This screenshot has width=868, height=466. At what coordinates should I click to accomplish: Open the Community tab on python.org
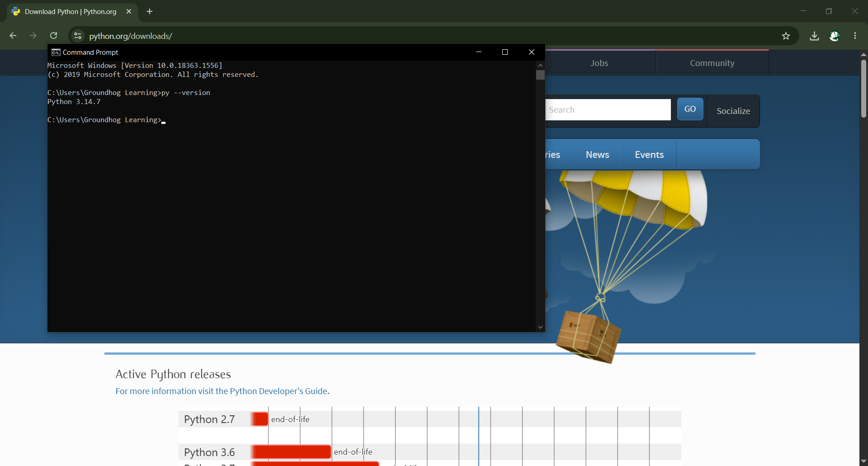pos(712,63)
